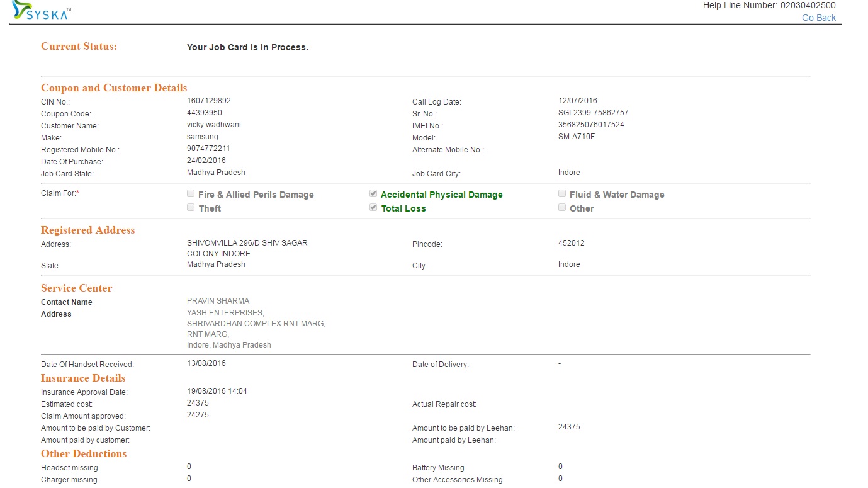The image size is (868, 488).
Task: Enable Fluid & Water Damage checkbox
Action: 562,194
